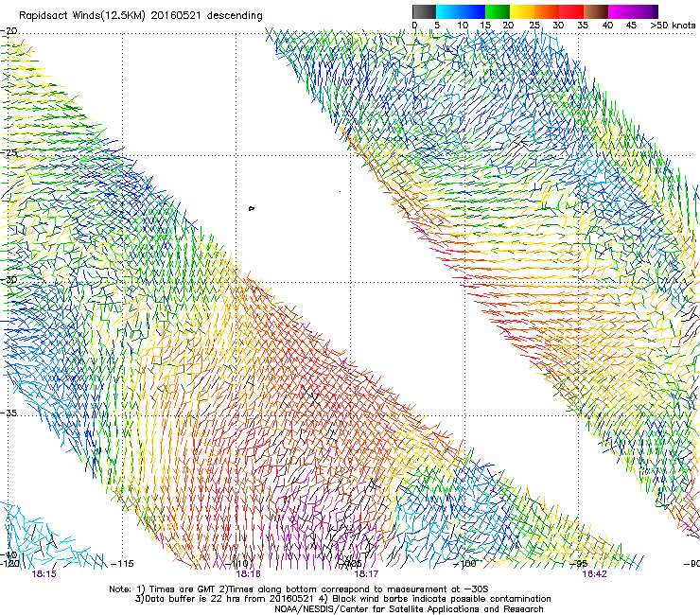This screenshot has height=615, width=700.
Task: Click the "-115" longitude axis label
Action: (x=122, y=563)
